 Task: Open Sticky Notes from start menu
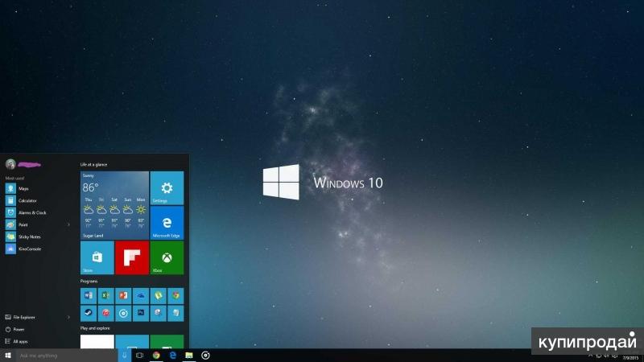click(37, 237)
